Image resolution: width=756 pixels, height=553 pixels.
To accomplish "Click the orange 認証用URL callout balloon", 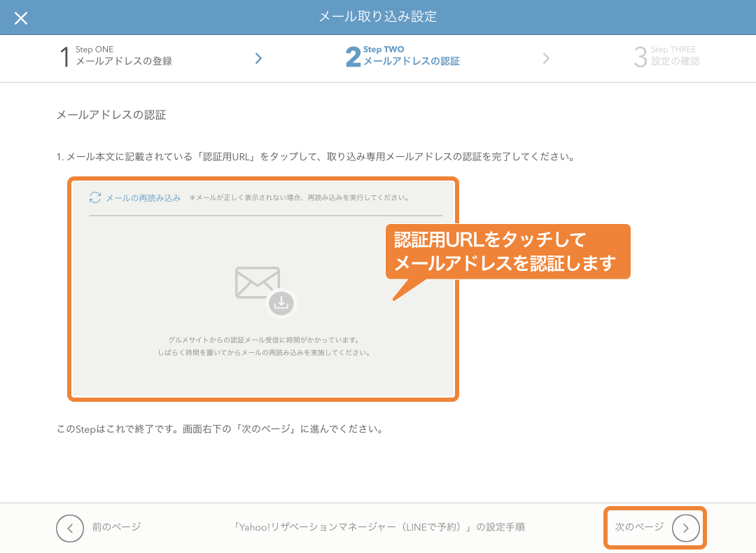I will pos(508,251).
